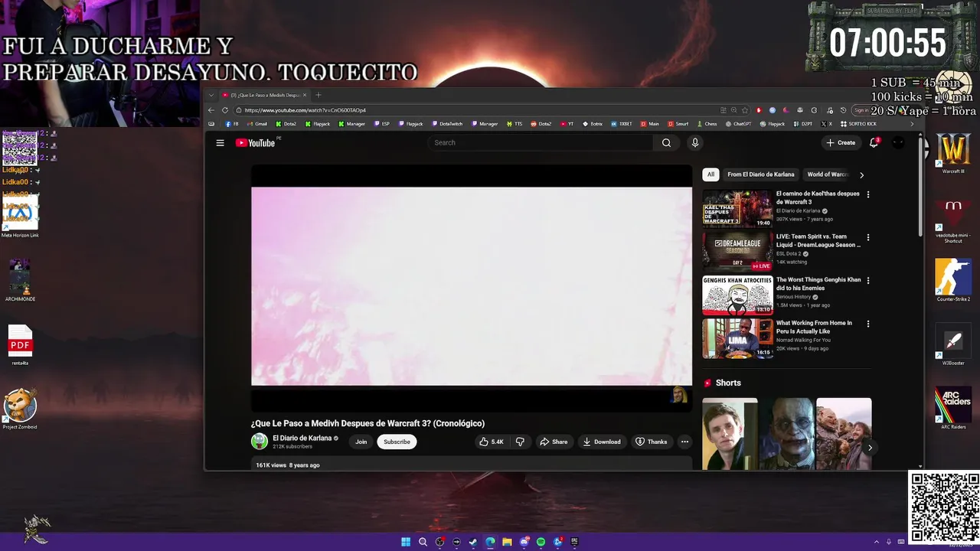This screenshot has height=551, width=980.
Task: Open the Gmail bookmark
Action: (x=257, y=124)
